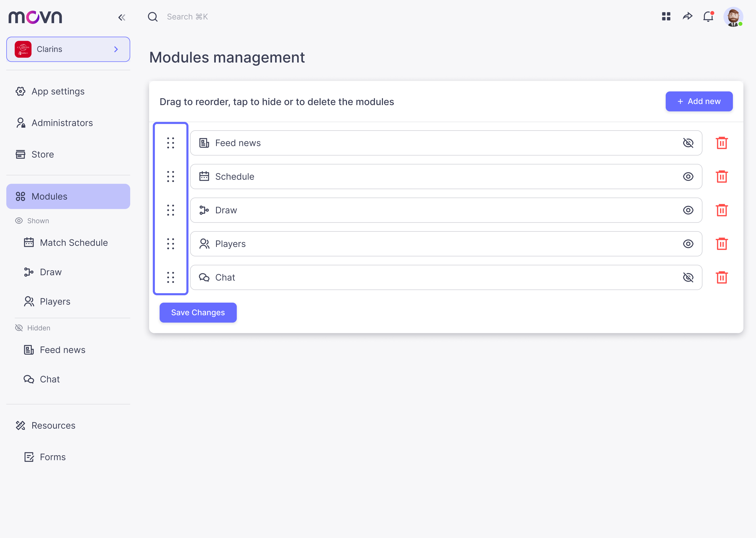This screenshot has height=538, width=756.
Task: Go to Match Schedule in the sidebar
Action: coord(73,243)
